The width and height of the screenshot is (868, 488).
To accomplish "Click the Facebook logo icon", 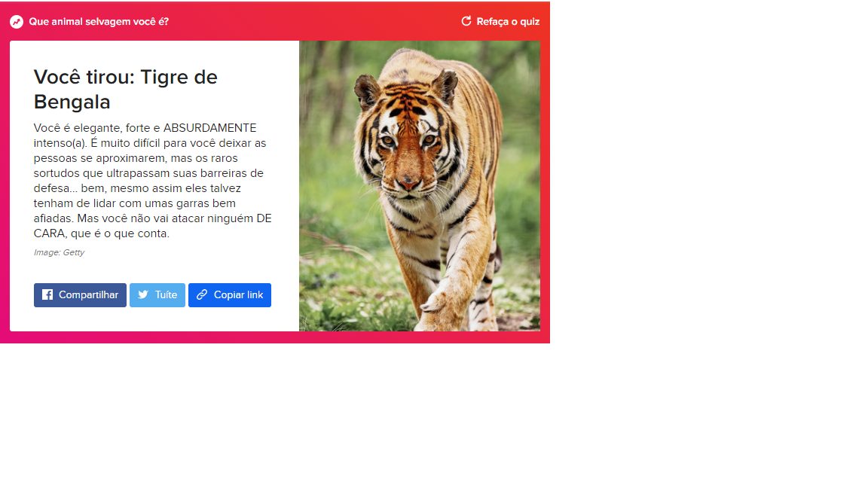I will pyautogui.click(x=47, y=295).
